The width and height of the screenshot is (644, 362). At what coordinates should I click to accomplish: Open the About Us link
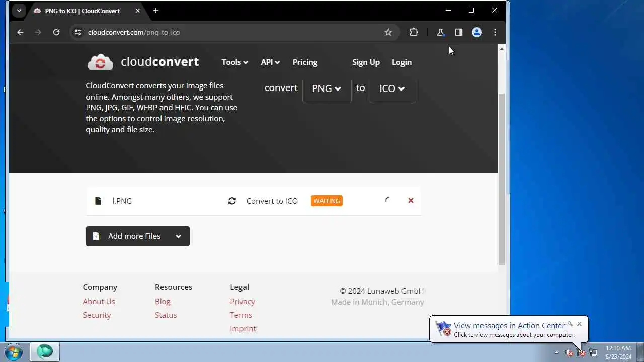[x=99, y=301]
